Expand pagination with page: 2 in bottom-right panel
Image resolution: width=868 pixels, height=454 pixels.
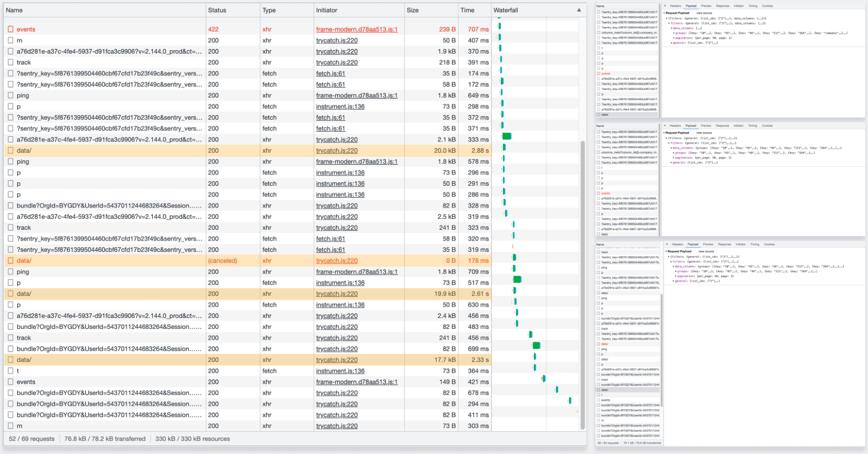point(676,276)
